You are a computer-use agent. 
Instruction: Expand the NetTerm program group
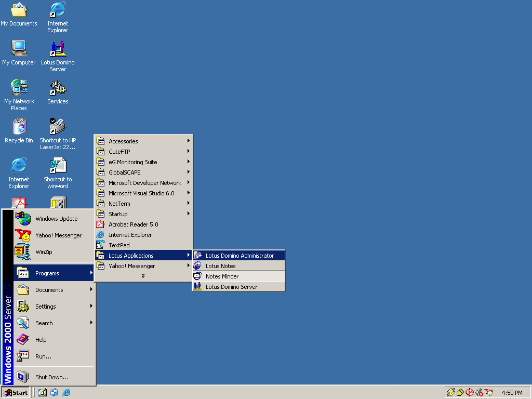pyautogui.click(x=143, y=204)
